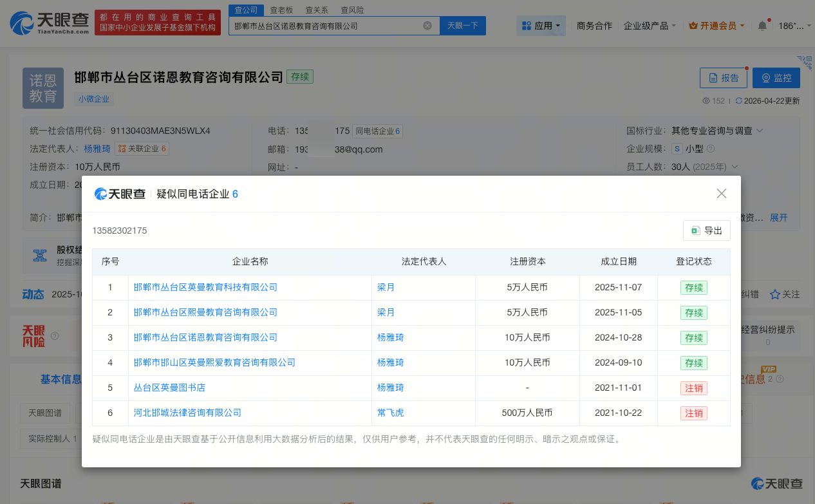Screen dimensions: 815x504
Task: Open the 企业级产品 dropdown
Action: [x=650, y=26]
